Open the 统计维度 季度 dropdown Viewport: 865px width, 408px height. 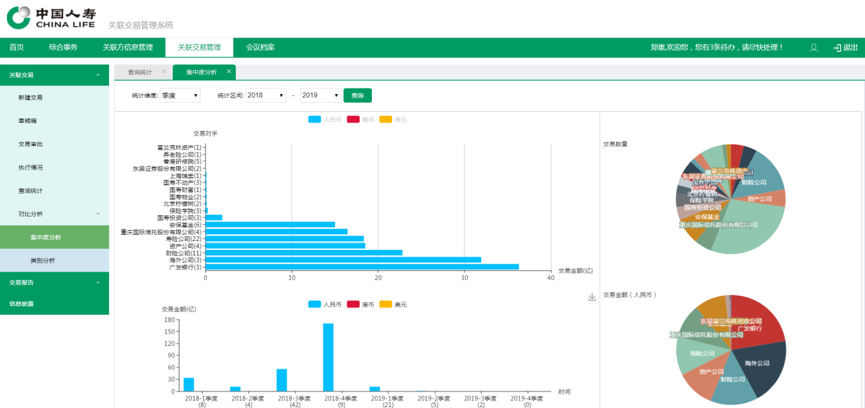click(180, 95)
